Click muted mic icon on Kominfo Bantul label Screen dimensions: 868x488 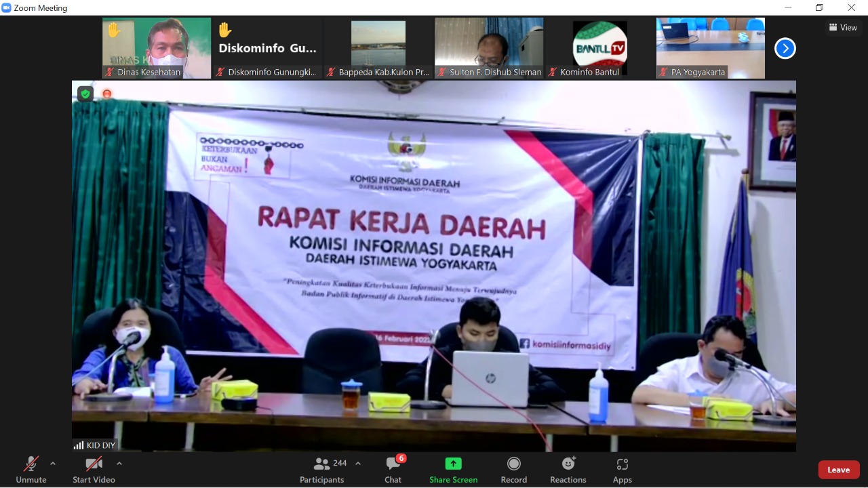pos(553,72)
